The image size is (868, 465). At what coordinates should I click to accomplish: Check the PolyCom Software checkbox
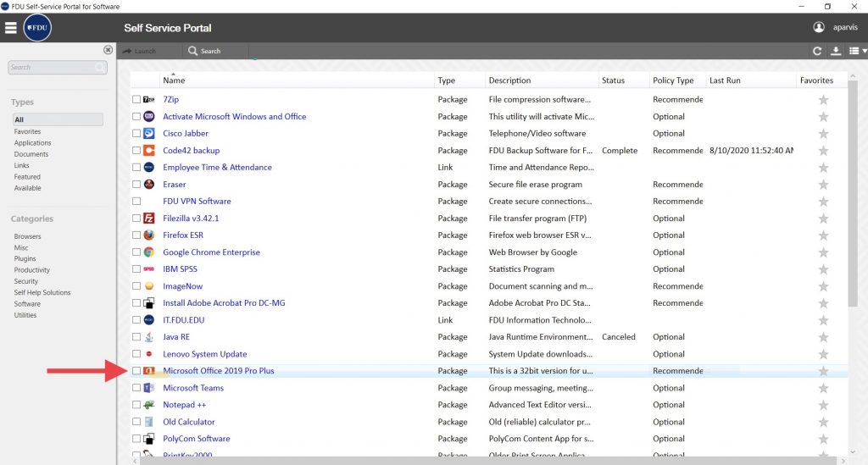(136, 439)
